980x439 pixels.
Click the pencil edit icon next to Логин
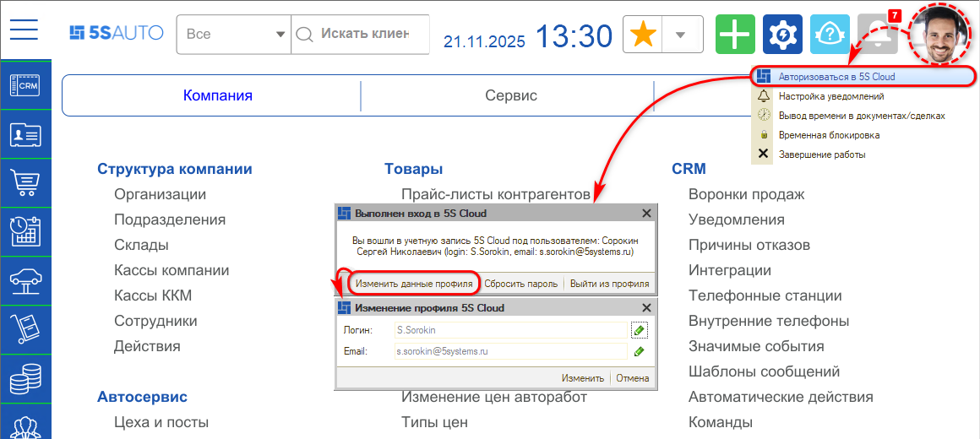[x=639, y=330]
